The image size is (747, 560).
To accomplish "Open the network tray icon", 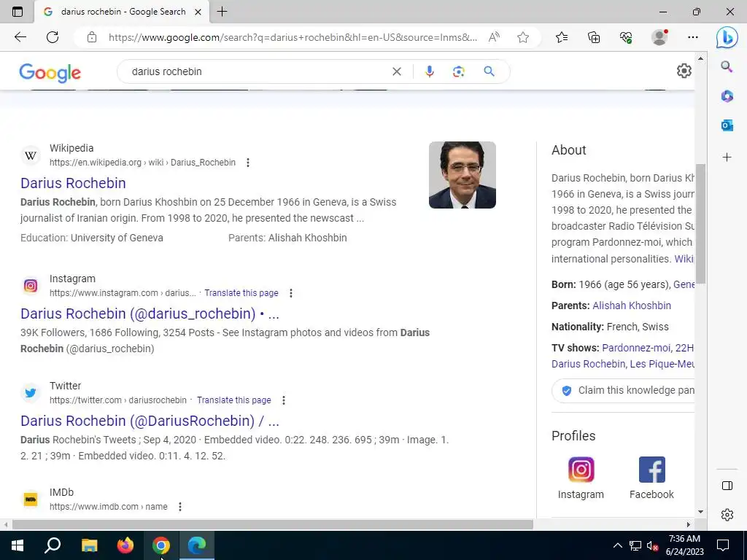I will pos(635,545).
